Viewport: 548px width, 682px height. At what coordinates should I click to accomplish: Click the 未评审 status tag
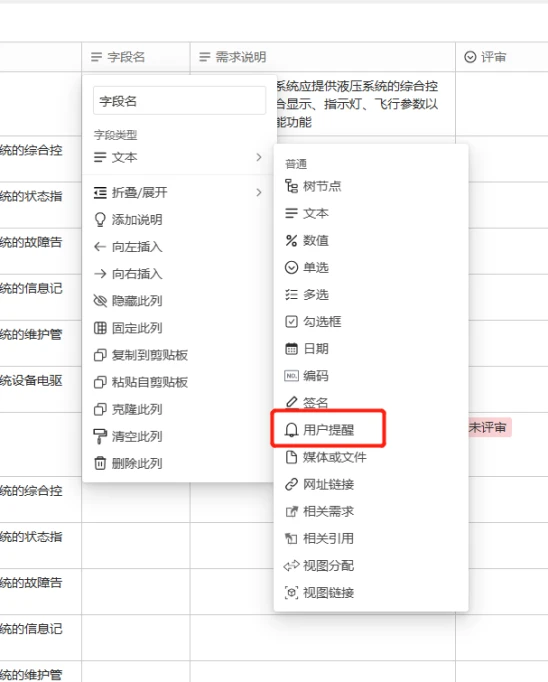489,428
